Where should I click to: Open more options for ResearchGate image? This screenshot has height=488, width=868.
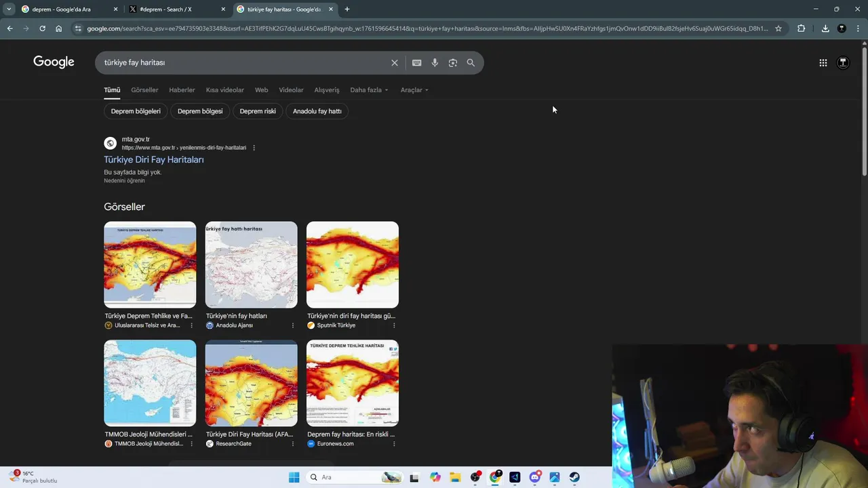pos(293,444)
